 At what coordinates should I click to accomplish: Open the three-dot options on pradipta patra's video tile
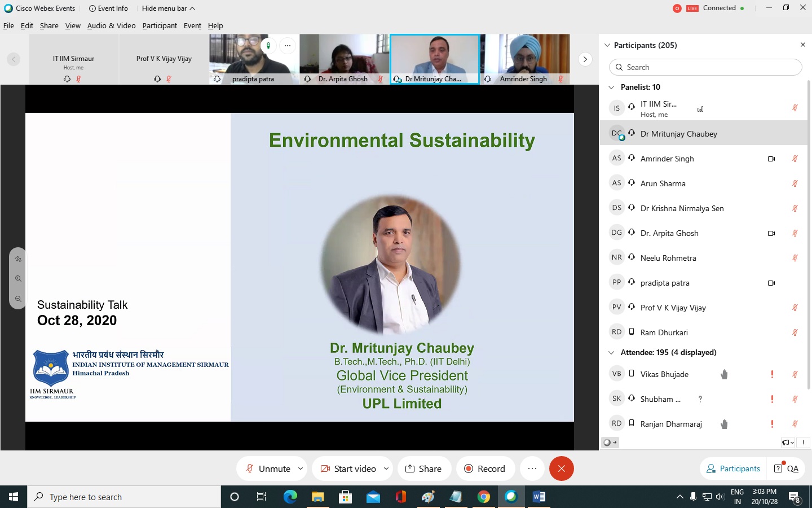coord(288,46)
